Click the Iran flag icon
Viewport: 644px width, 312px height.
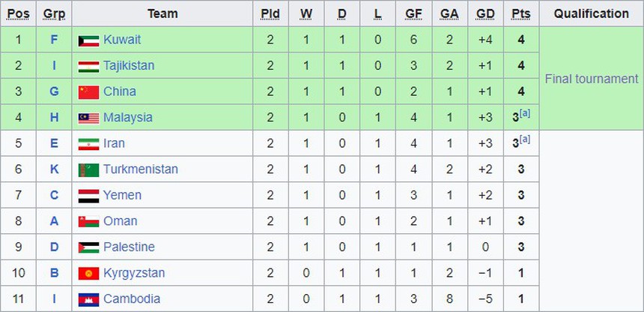[x=88, y=143]
